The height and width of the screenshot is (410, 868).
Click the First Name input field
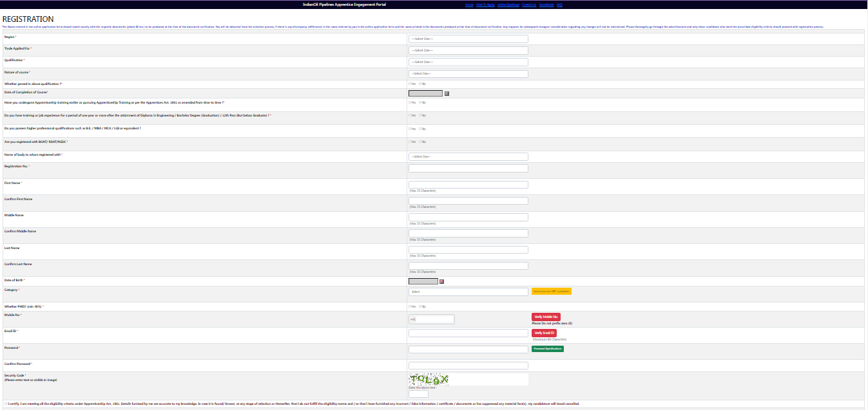(468, 185)
